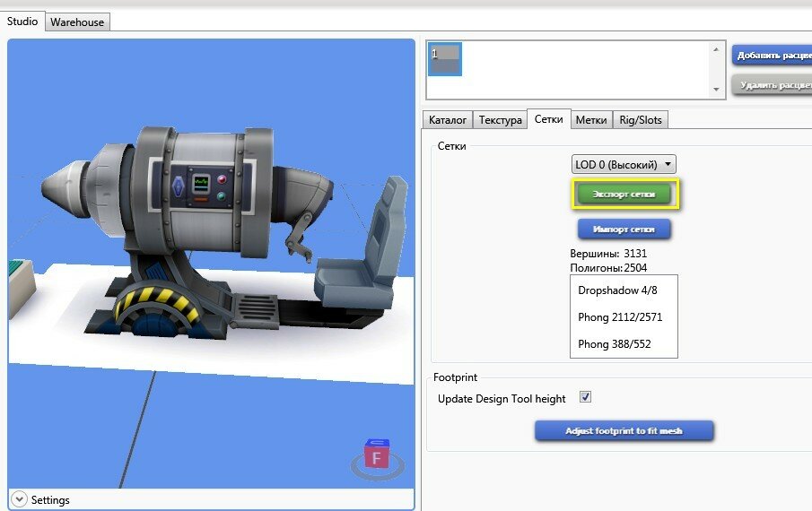Select swatch thumbnail number 1

coord(445,59)
